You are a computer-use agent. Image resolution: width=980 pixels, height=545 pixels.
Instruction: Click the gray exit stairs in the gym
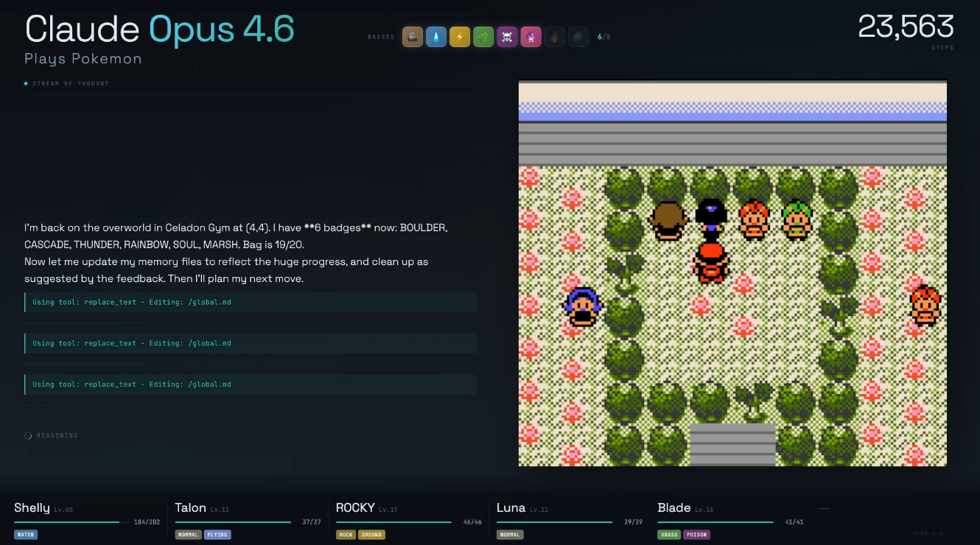point(732,444)
